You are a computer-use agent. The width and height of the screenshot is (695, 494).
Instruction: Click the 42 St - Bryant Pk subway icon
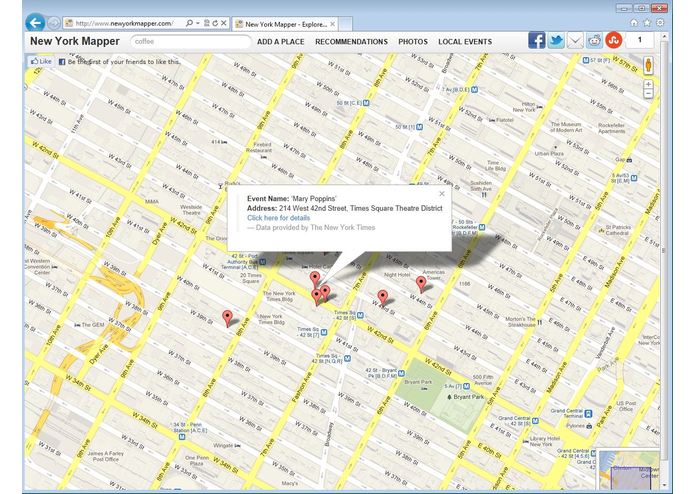tap(401, 373)
